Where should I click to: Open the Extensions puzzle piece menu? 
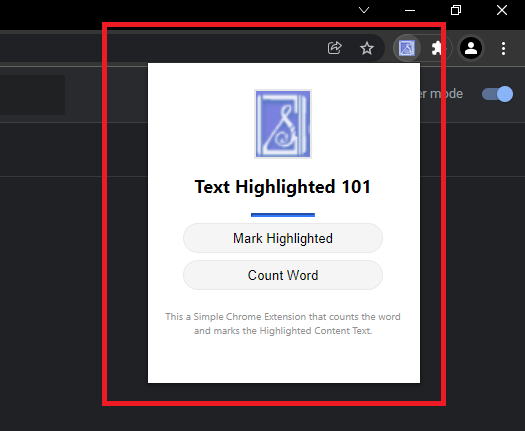pos(437,49)
